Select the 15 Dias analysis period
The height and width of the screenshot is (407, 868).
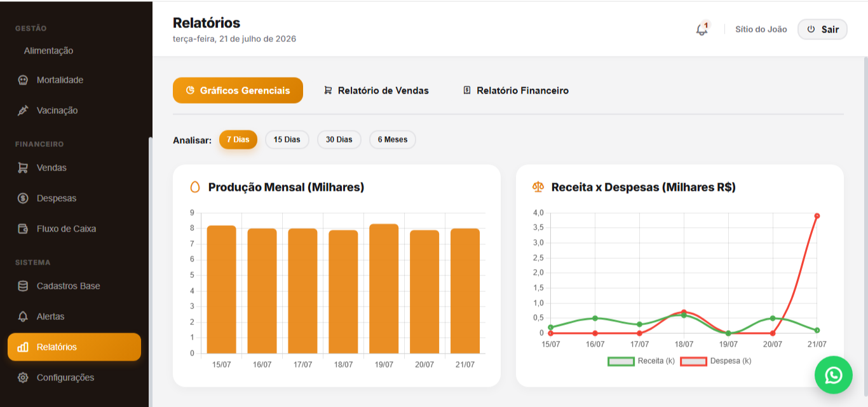[287, 139]
